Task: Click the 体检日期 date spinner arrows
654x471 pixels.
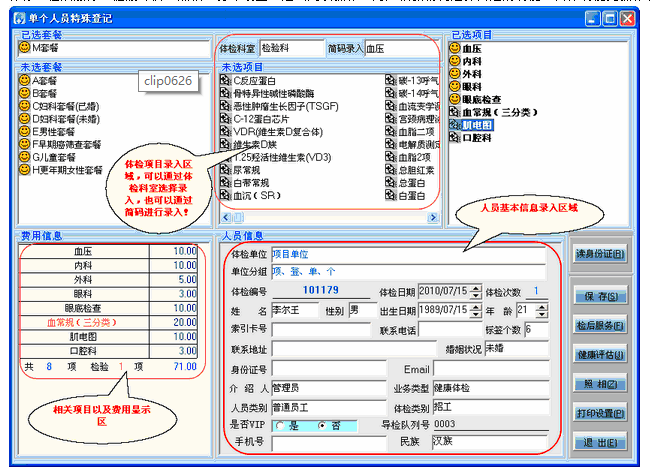Action: (476, 291)
